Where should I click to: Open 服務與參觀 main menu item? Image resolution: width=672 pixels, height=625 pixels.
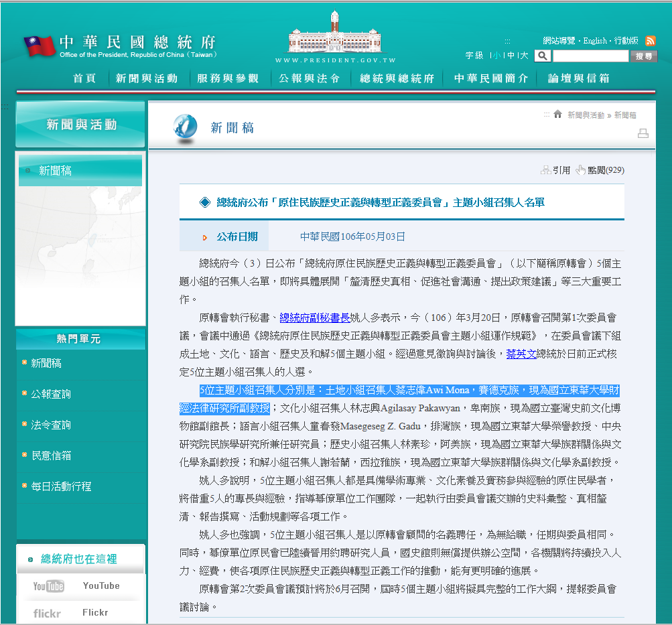click(228, 78)
